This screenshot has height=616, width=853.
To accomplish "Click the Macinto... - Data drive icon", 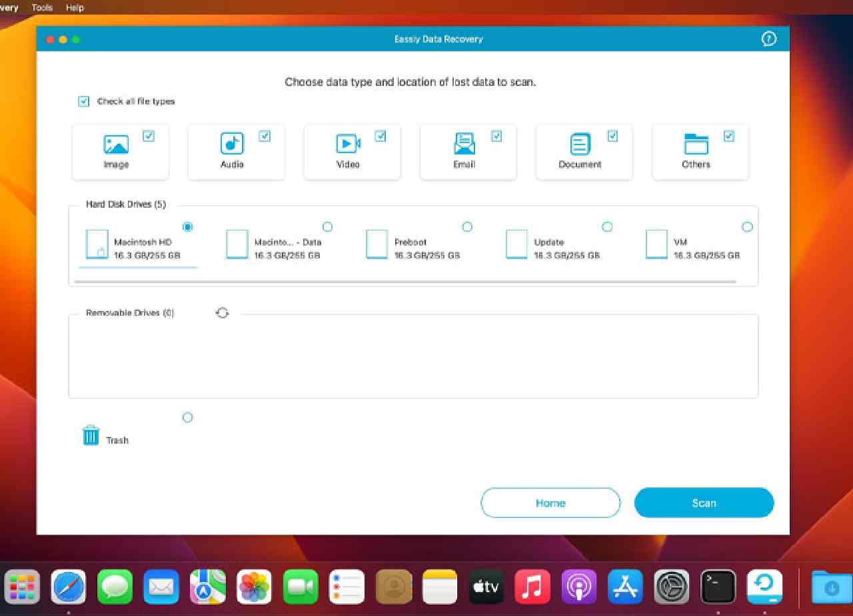I will (237, 244).
